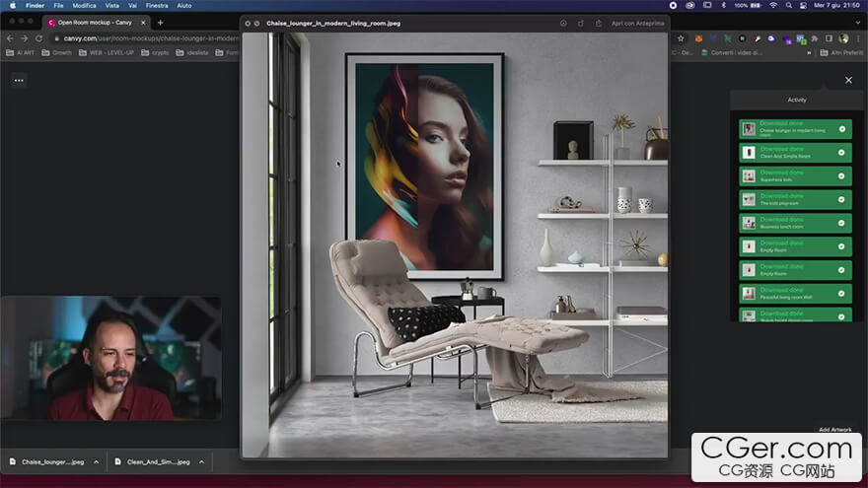Expand options for Clean_And_Sim jpeg download
This screenshot has height=488, width=868.
pos(201,462)
